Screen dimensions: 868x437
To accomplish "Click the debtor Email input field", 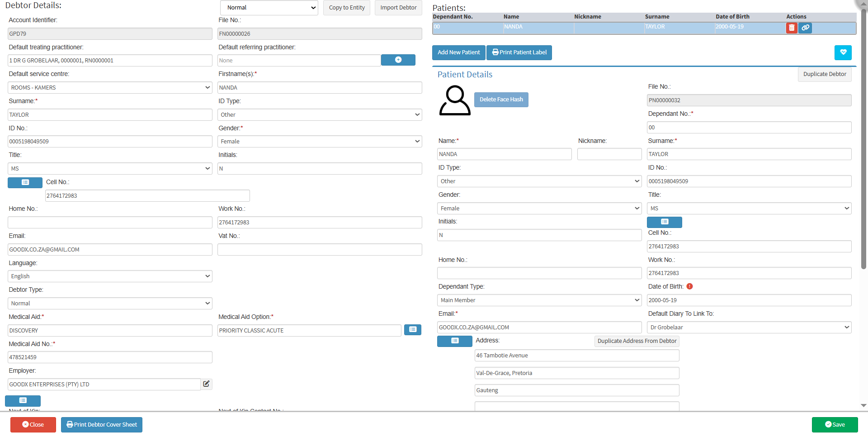I will tap(110, 250).
